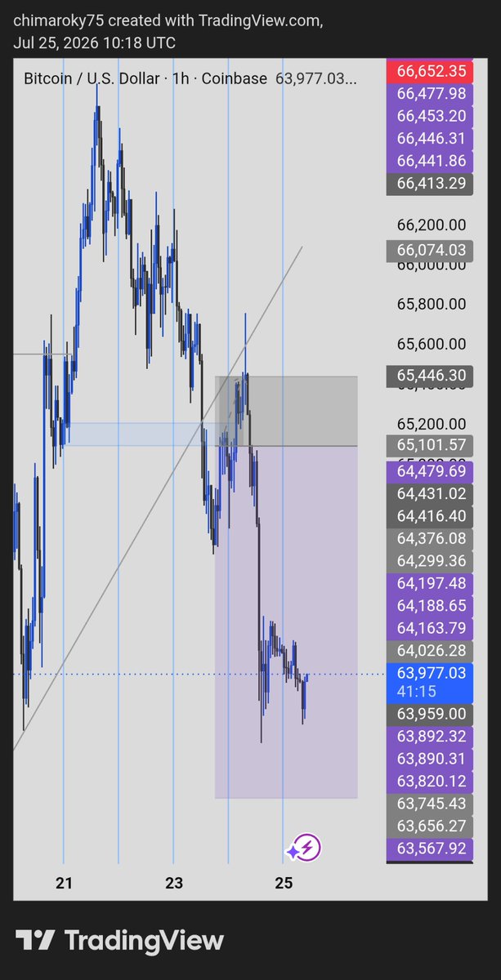Image resolution: width=501 pixels, height=980 pixels.
Task: Click the 65,800.00 axis value
Action: point(432,305)
